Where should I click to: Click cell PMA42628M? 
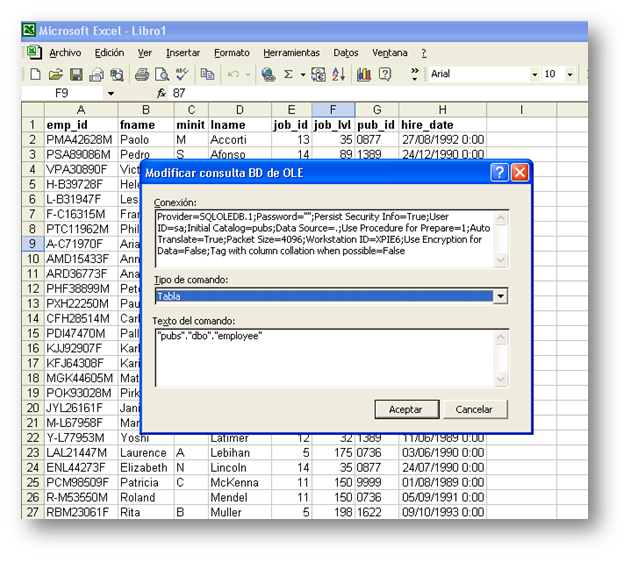pos(81,140)
